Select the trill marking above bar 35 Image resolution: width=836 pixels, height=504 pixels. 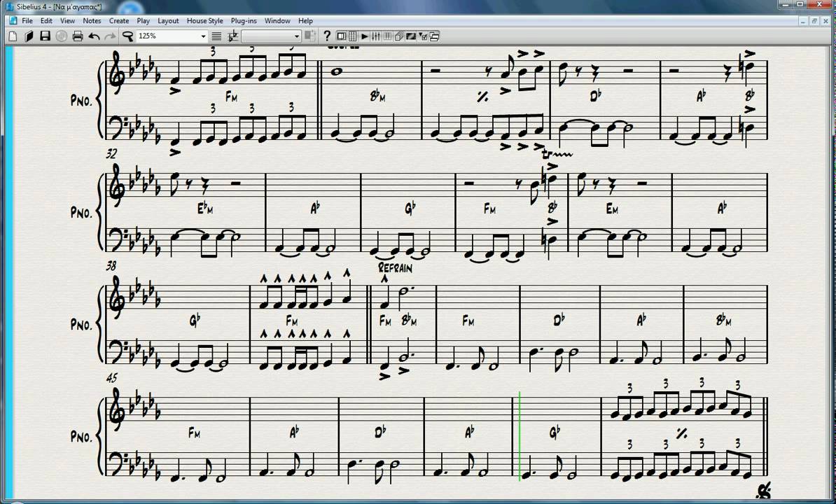coord(557,155)
